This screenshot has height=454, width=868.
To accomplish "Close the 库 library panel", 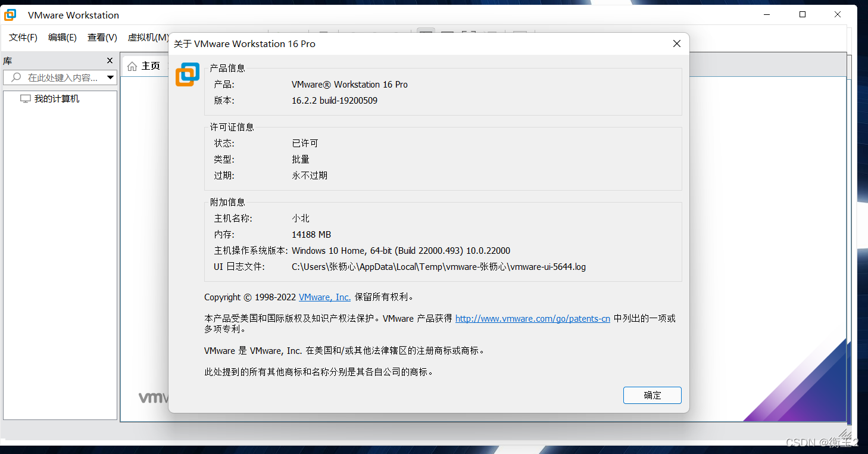I will (110, 61).
